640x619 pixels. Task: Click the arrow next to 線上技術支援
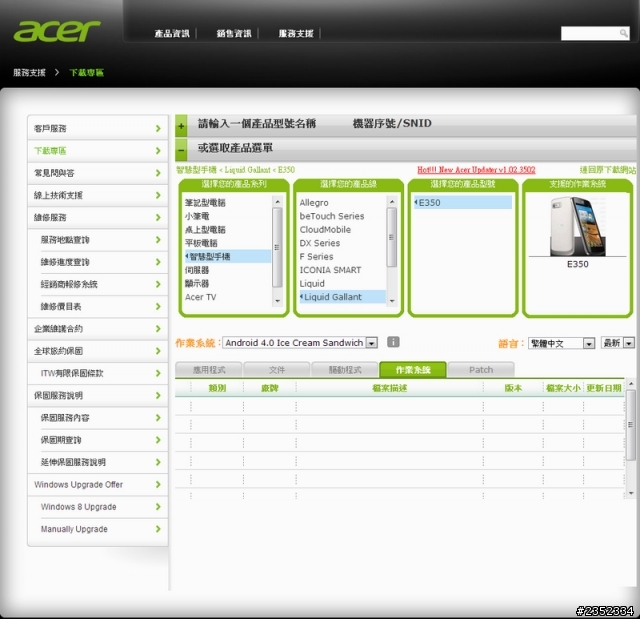pos(158,195)
